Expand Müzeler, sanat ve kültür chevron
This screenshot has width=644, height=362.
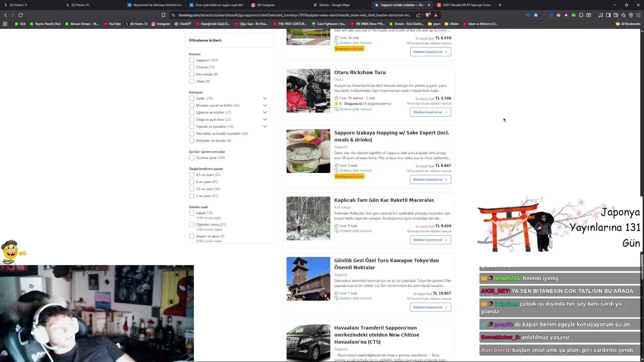click(x=265, y=105)
